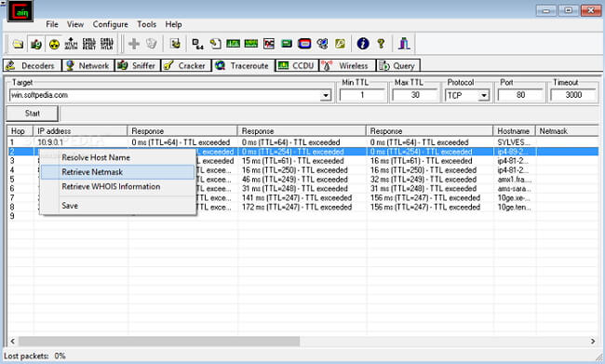Click the Port input field
Image resolution: width=605 pixels, height=364 pixels.
pos(520,95)
